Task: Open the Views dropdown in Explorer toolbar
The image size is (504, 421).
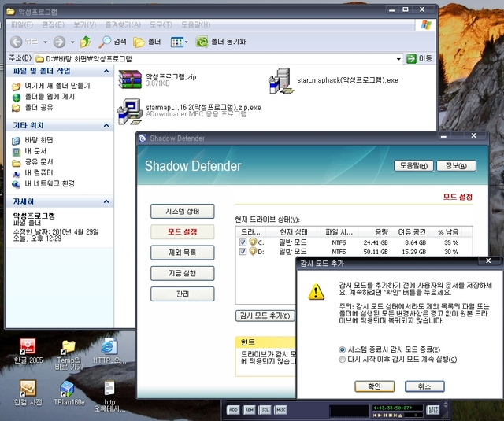Action: coord(186,42)
